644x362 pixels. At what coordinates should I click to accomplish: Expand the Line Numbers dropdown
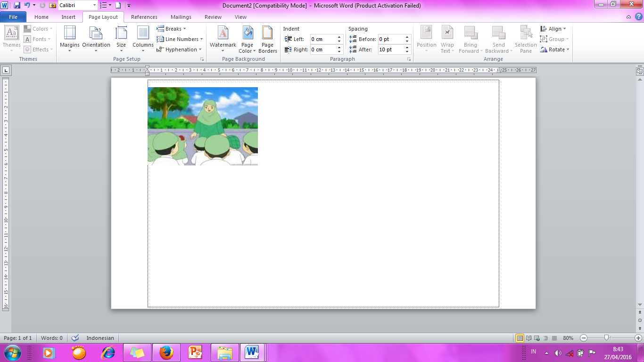click(x=180, y=39)
